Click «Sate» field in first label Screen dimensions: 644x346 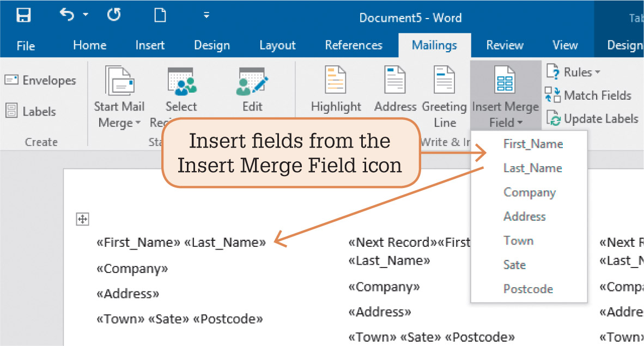tap(168, 319)
